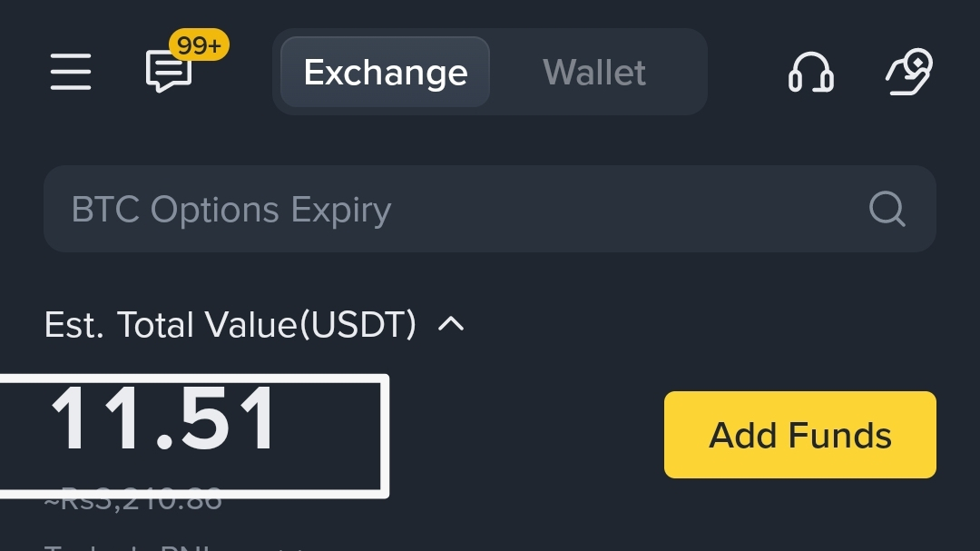This screenshot has height=551, width=980.
Task: Open the rewards hand-coin icon
Action: point(909,72)
